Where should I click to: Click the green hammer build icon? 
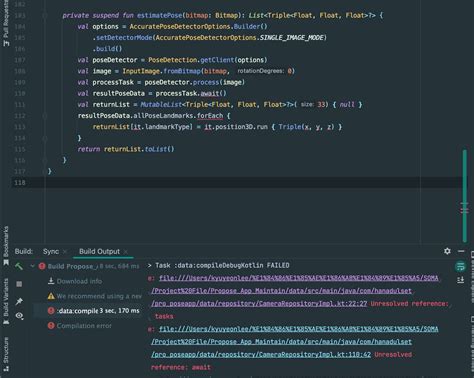point(19,266)
